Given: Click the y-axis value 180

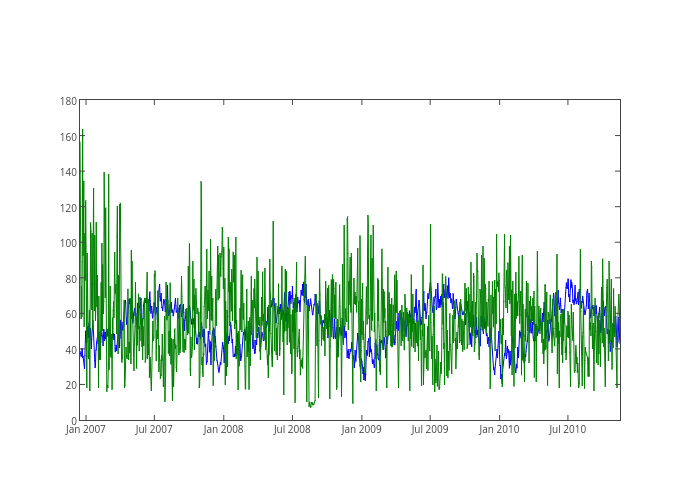Looking at the screenshot, I should [68, 101].
